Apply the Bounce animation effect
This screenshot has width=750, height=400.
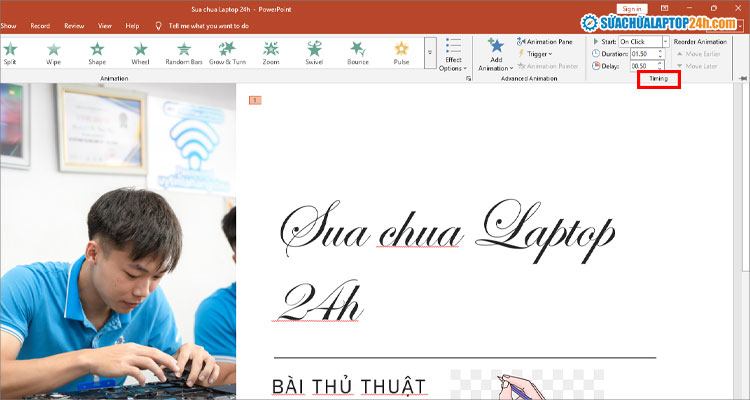pyautogui.click(x=358, y=53)
